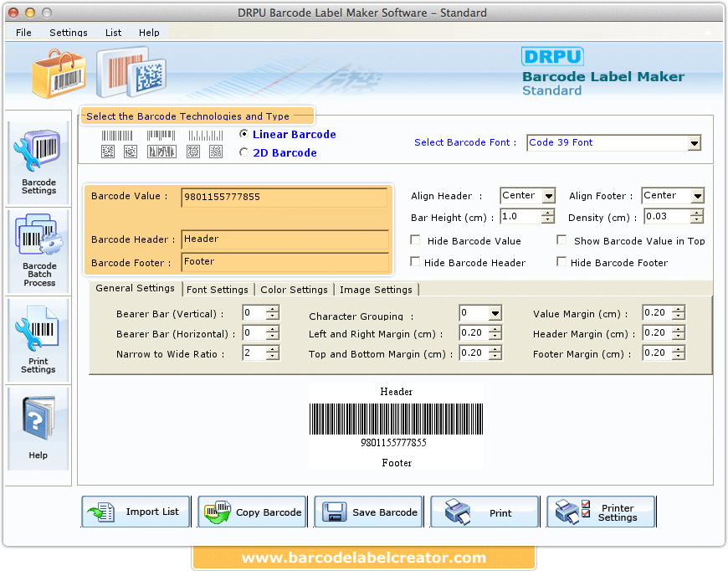Adjust the Left and Right Margin stepper
This screenshot has height=571, width=728.
click(x=495, y=332)
